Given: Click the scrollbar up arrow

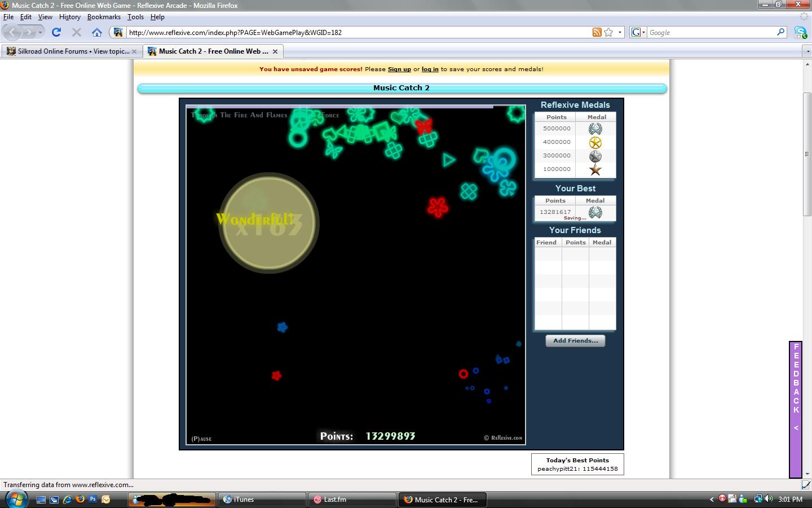Looking at the screenshot, I should (x=807, y=64).
